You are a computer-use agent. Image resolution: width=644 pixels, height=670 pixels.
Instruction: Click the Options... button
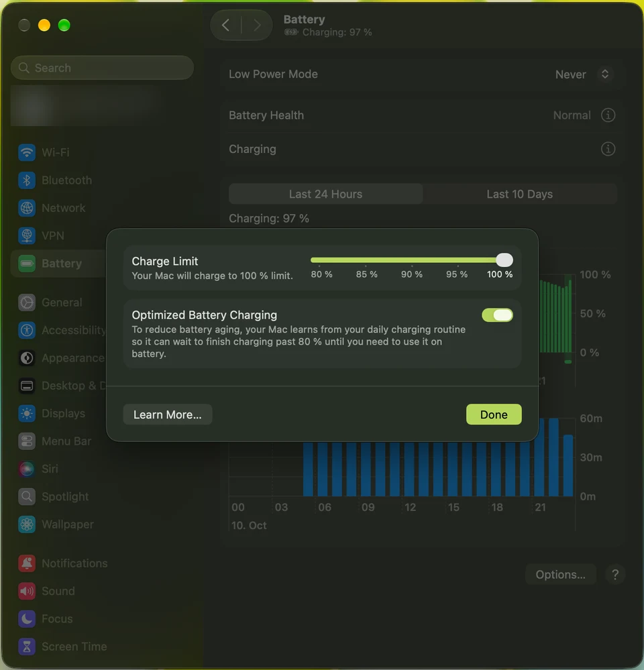[561, 575]
